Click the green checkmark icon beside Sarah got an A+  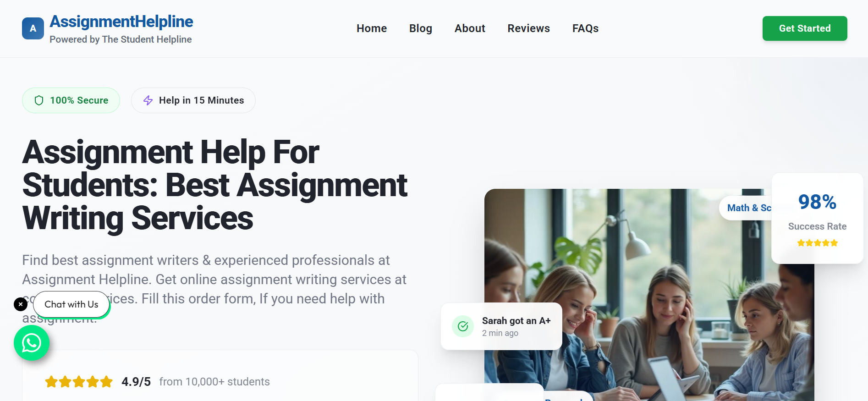point(463,326)
